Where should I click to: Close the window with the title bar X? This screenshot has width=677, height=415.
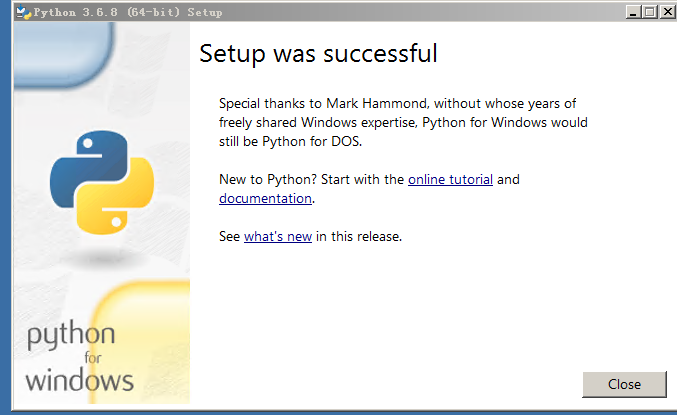668,12
